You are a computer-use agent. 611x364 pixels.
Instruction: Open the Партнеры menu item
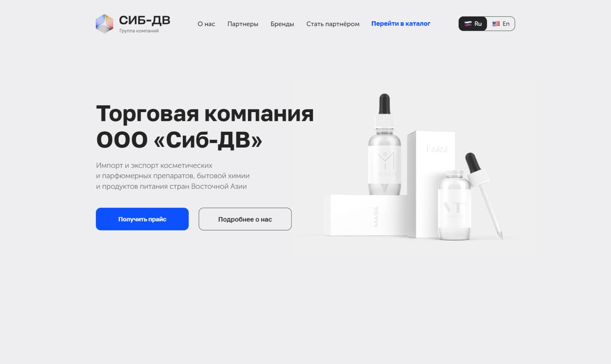[x=243, y=24]
